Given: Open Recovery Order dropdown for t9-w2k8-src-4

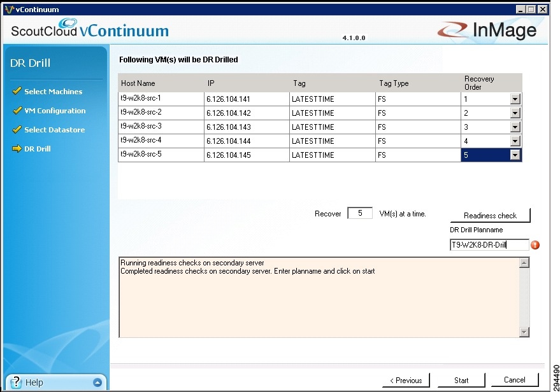Looking at the screenshot, I should [515, 141].
